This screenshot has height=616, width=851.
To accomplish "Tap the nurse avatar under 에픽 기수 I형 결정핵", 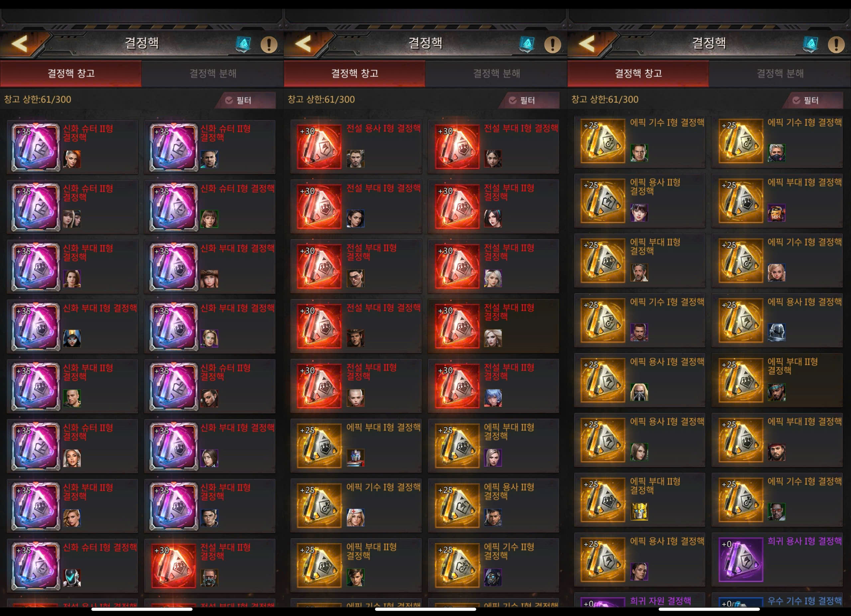I will click(355, 517).
